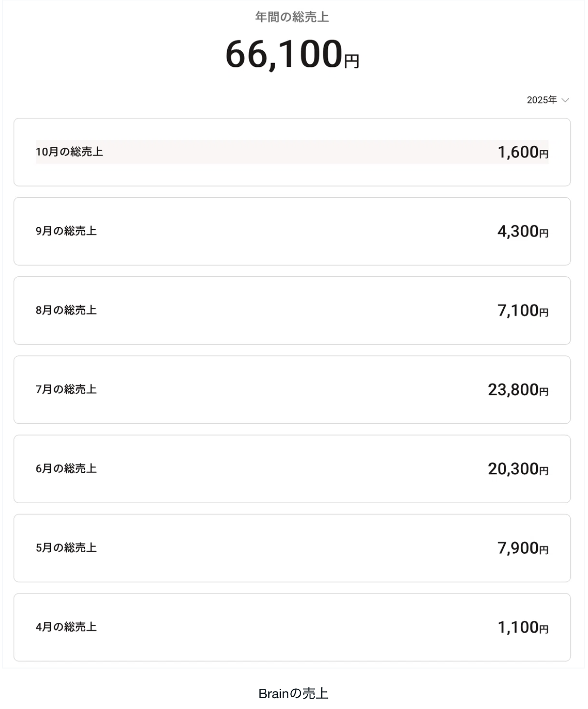Image resolution: width=588 pixels, height=709 pixels.
Task: Click the 1,600円 amount for October
Action: tap(523, 152)
